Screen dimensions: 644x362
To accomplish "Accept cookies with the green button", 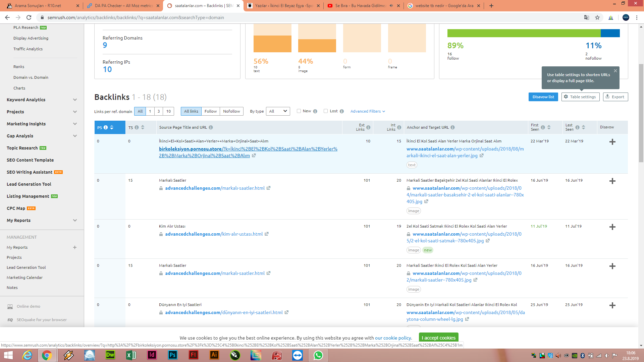I will coord(438,338).
